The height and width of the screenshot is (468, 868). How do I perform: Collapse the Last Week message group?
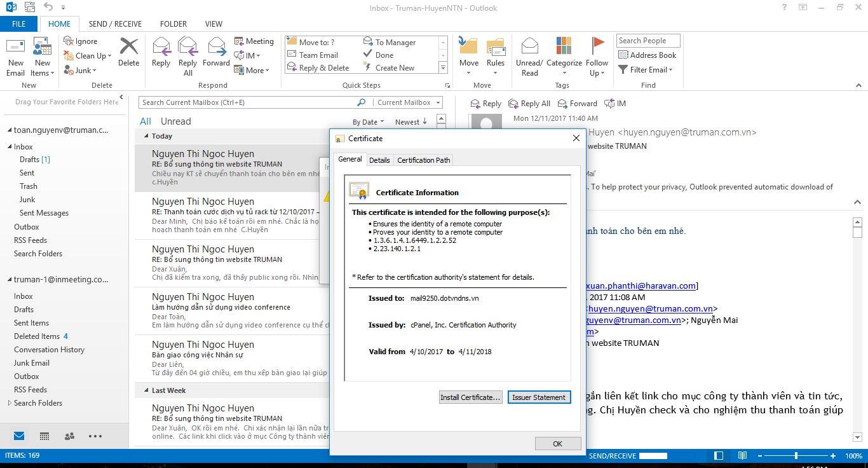pos(146,390)
